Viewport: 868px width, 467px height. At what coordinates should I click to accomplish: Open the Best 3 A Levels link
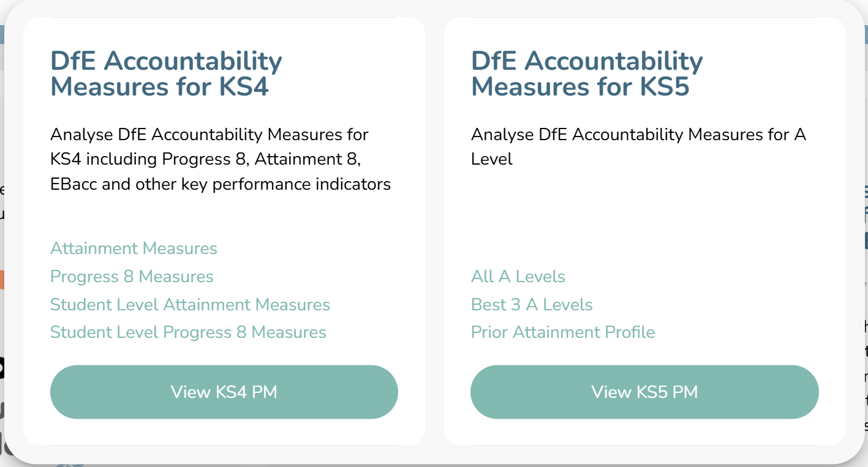coord(532,305)
